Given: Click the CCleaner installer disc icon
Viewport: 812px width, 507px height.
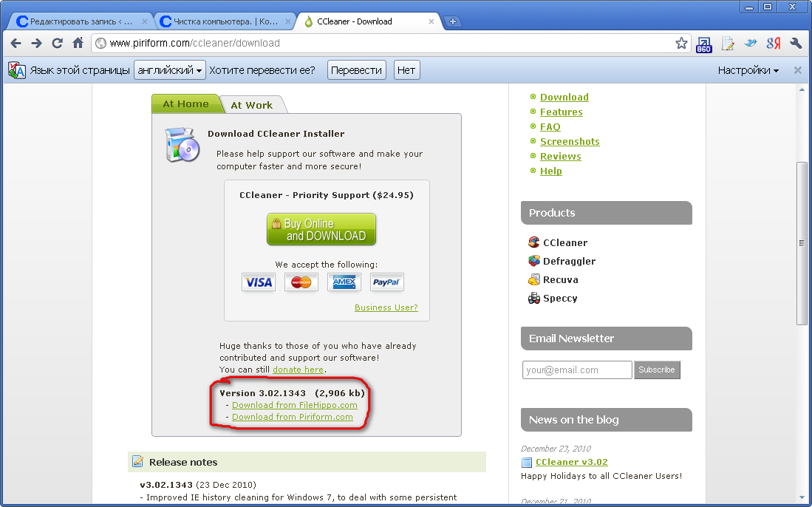Looking at the screenshot, I should coord(182,144).
